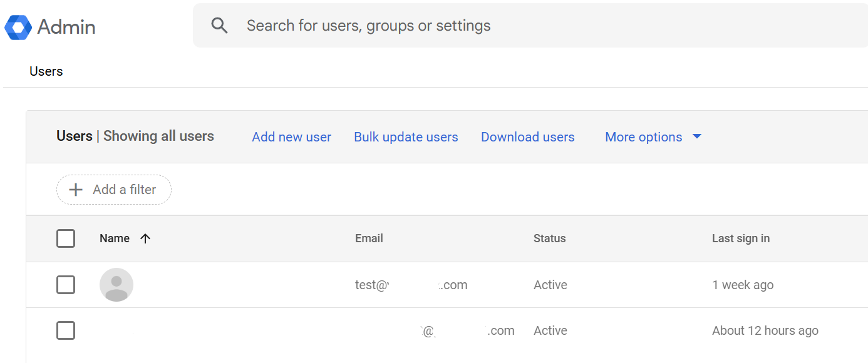This screenshot has height=363, width=868.
Task: Check the box for user signed in 12 hours ago
Action: pos(66,330)
